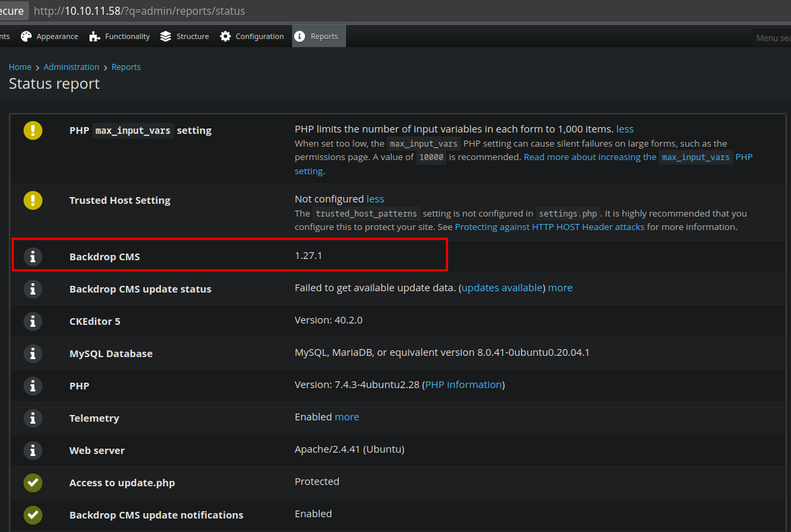Click the Structure layers icon
Image resolution: width=791 pixels, height=532 pixels.
tap(166, 36)
